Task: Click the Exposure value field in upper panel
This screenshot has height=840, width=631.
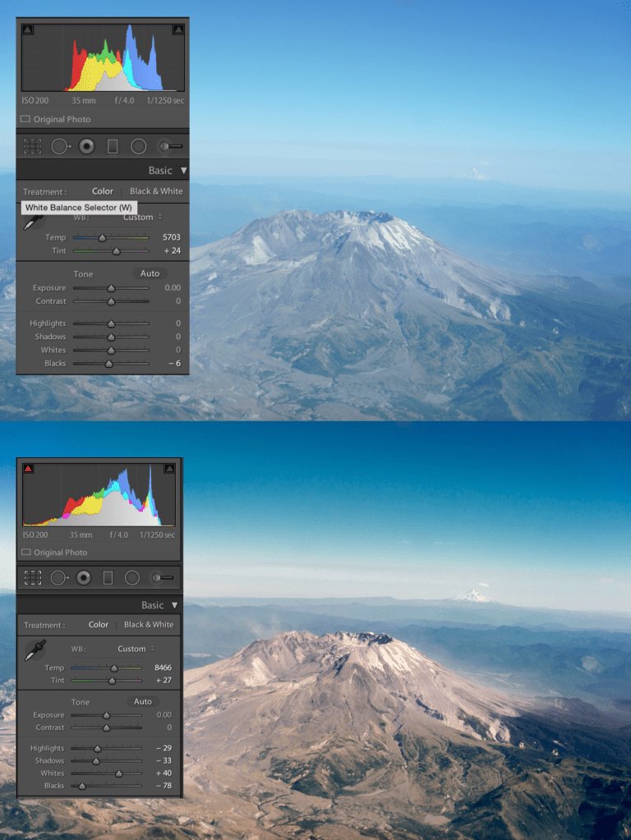Action: [172, 288]
